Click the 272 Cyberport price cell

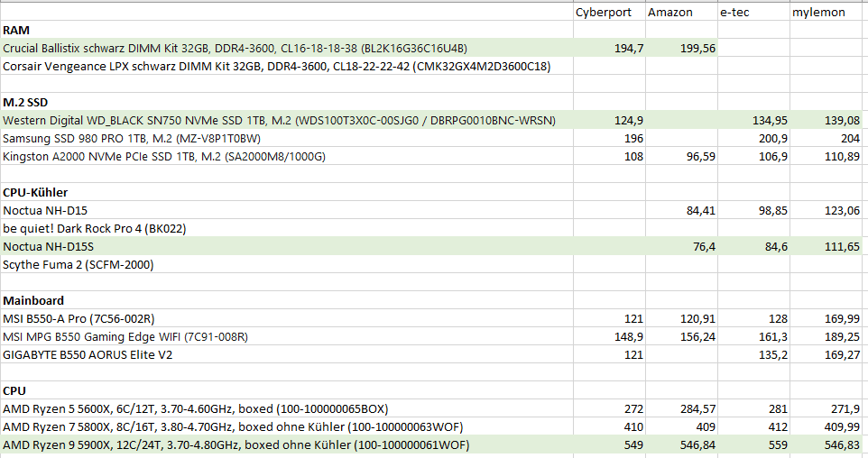click(x=609, y=408)
